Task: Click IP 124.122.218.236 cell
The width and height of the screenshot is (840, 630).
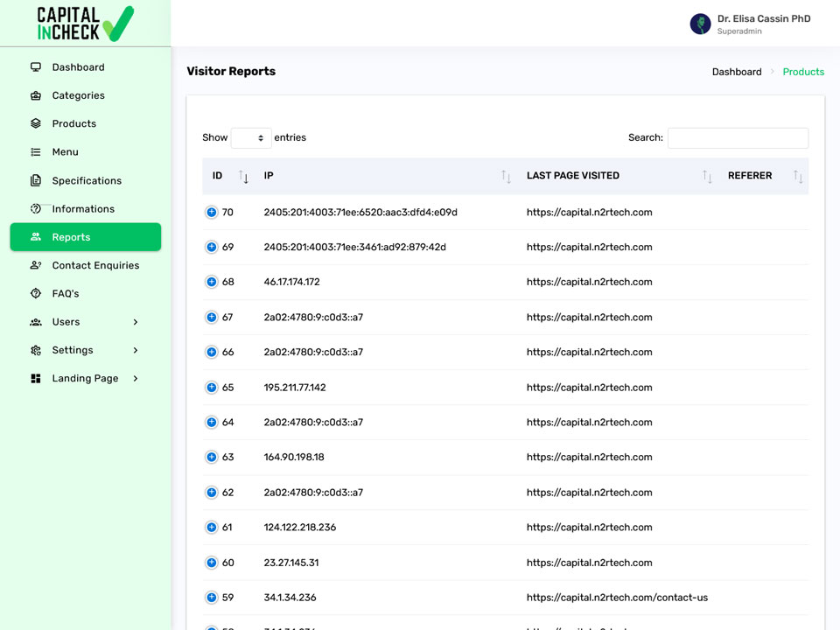Action: pos(300,527)
